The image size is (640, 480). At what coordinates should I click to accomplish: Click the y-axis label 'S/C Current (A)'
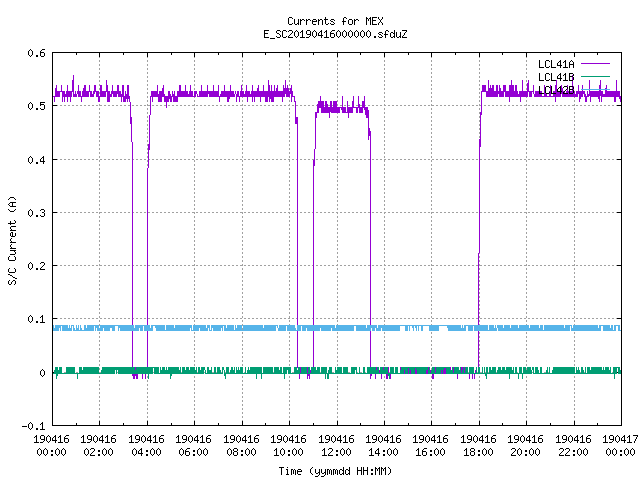pyautogui.click(x=12, y=240)
